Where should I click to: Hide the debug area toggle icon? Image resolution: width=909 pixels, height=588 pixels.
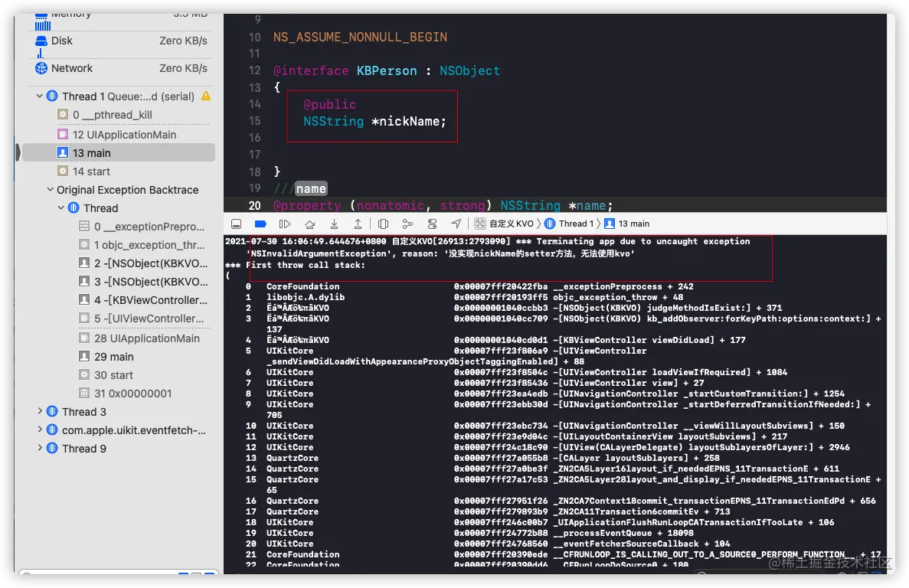point(236,224)
